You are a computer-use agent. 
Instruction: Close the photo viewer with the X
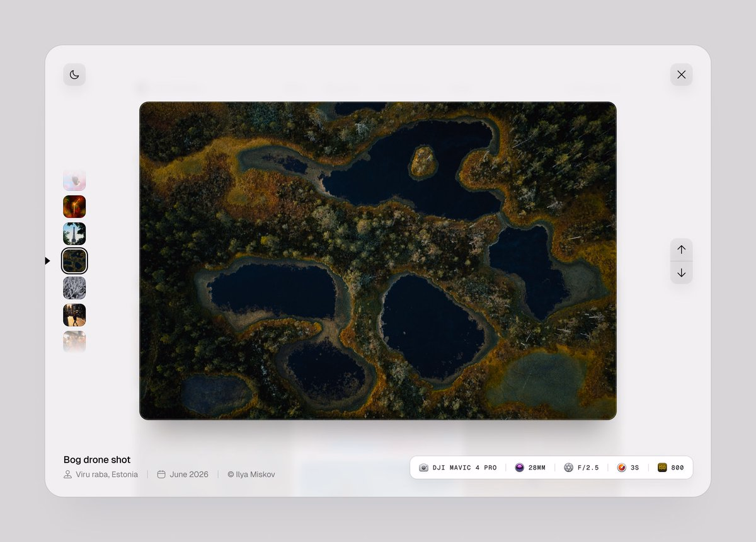tap(681, 74)
